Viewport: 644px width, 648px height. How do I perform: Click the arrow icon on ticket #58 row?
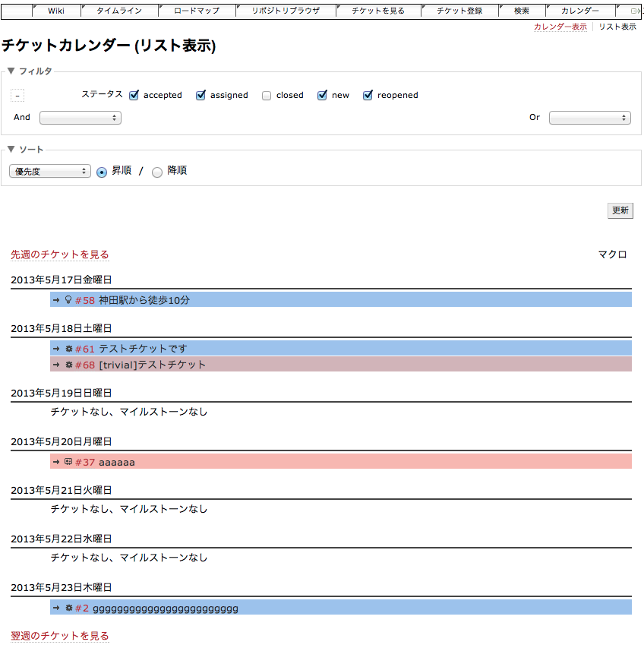coord(56,300)
